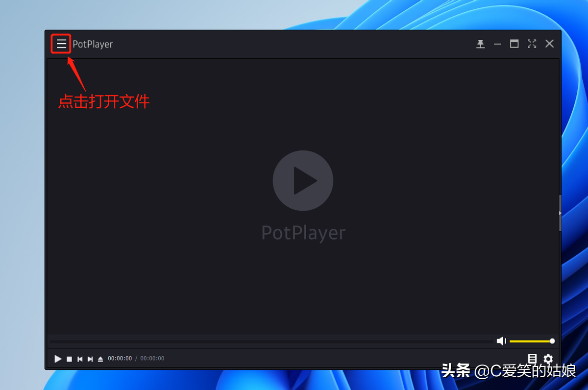Enter fullscreen mode via title bar icon
Screen dimensions: 588x390
[x=532, y=44]
